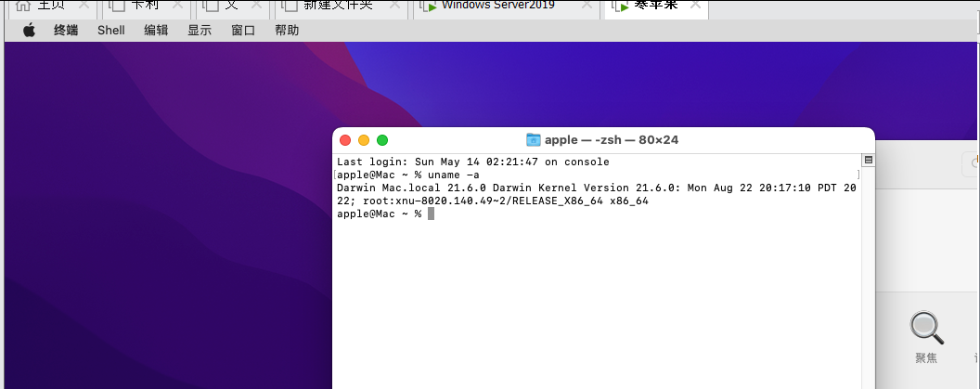Close the 新建文件夹 tab
This screenshot has height=389, width=980.
(395, 5)
